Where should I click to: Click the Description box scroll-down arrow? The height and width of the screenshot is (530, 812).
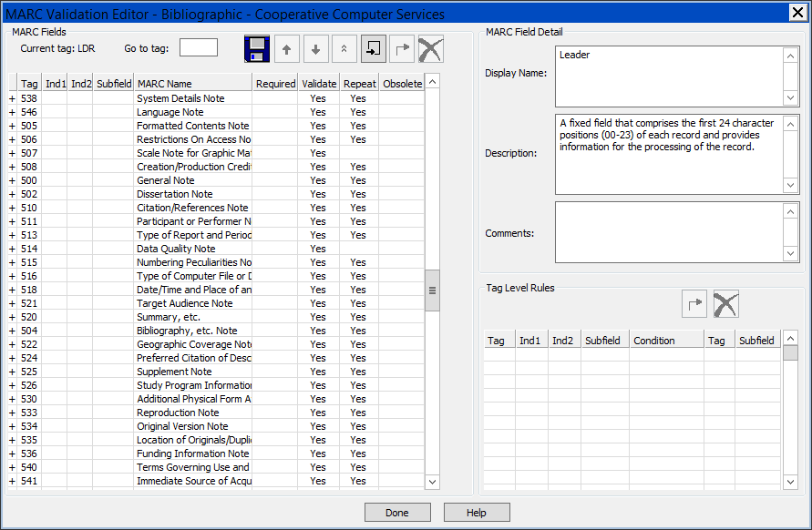(x=790, y=185)
